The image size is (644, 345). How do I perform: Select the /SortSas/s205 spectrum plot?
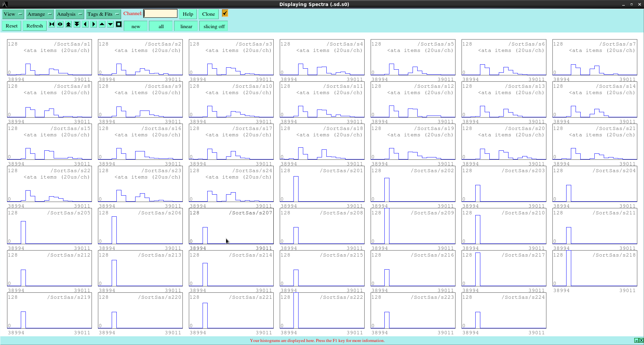(x=49, y=226)
